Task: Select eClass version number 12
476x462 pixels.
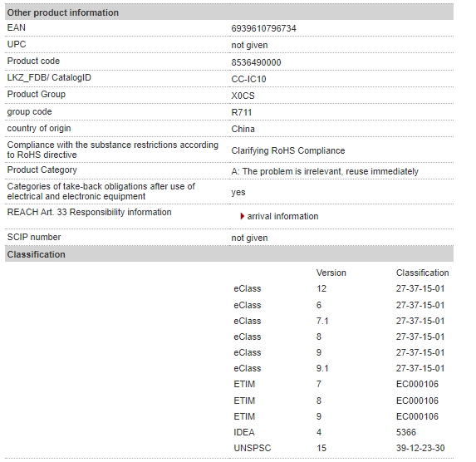Action: [321, 289]
